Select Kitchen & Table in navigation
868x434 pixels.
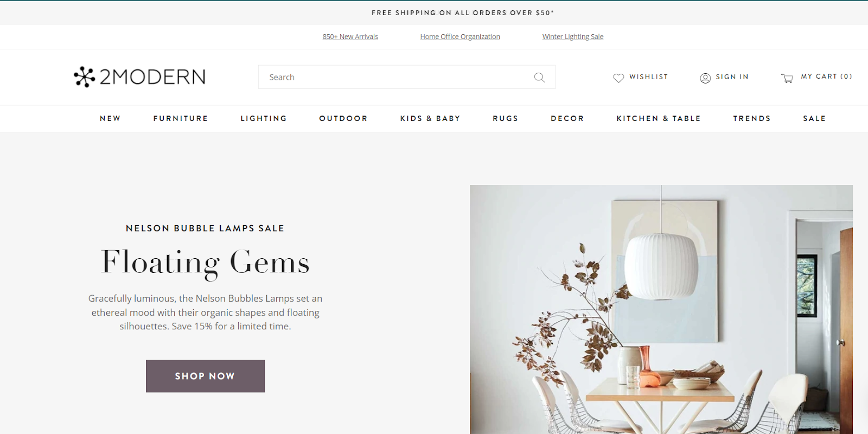click(x=659, y=118)
